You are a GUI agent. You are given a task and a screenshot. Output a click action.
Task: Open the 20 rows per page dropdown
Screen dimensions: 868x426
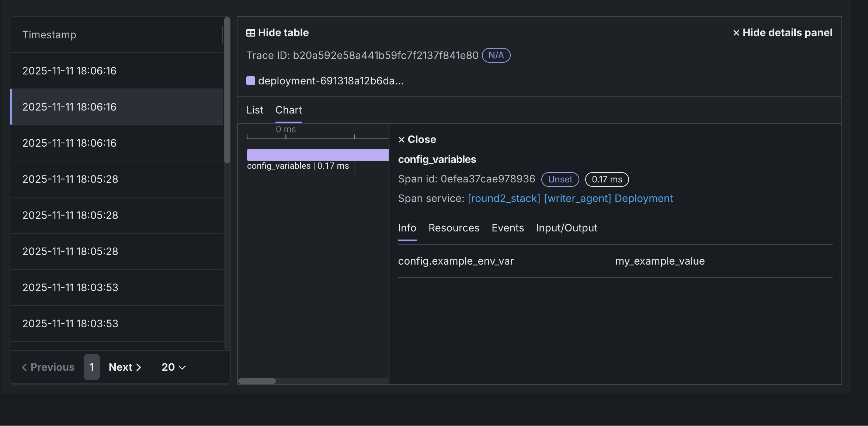(x=173, y=367)
